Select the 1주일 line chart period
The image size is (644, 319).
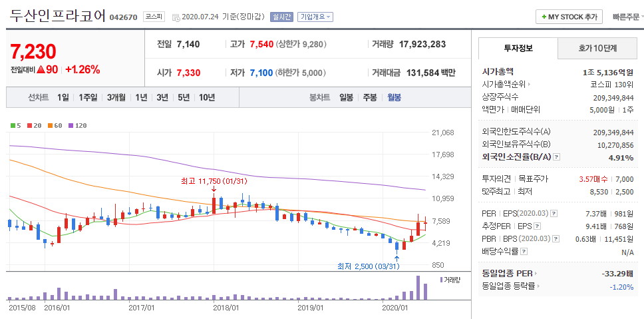click(88, 97)
